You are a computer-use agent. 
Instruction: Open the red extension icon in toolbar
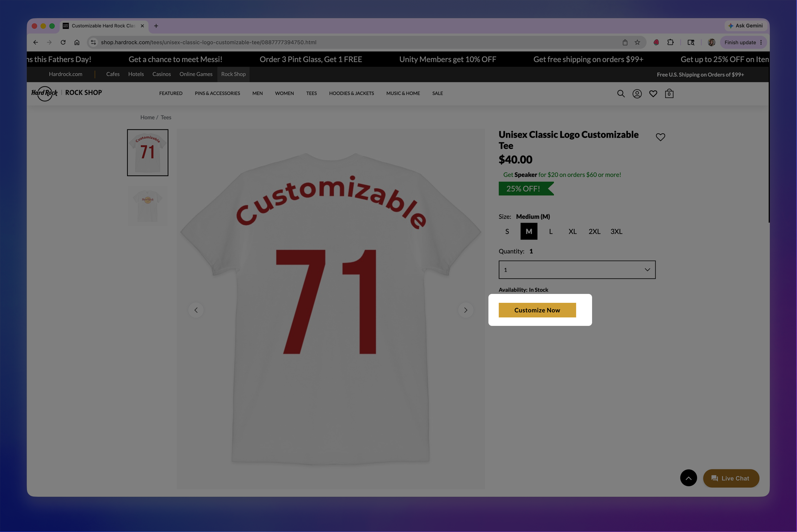click(x=656, y=42)
